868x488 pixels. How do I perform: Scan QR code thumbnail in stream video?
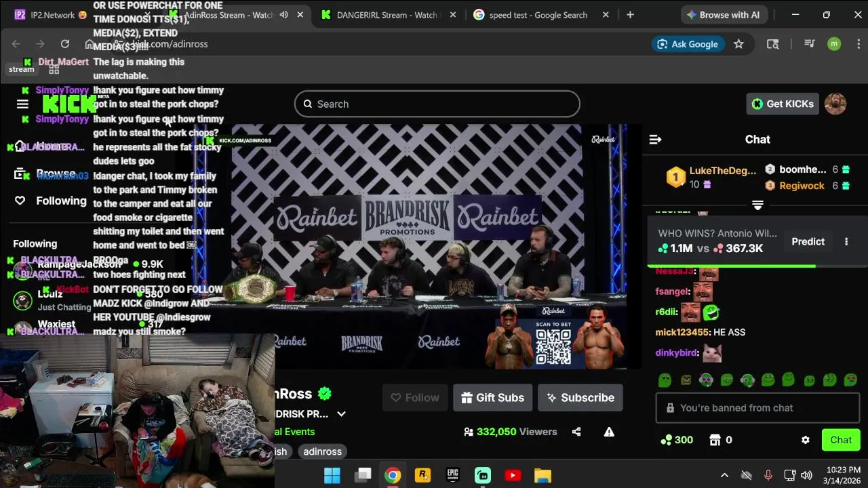point(553,347)
